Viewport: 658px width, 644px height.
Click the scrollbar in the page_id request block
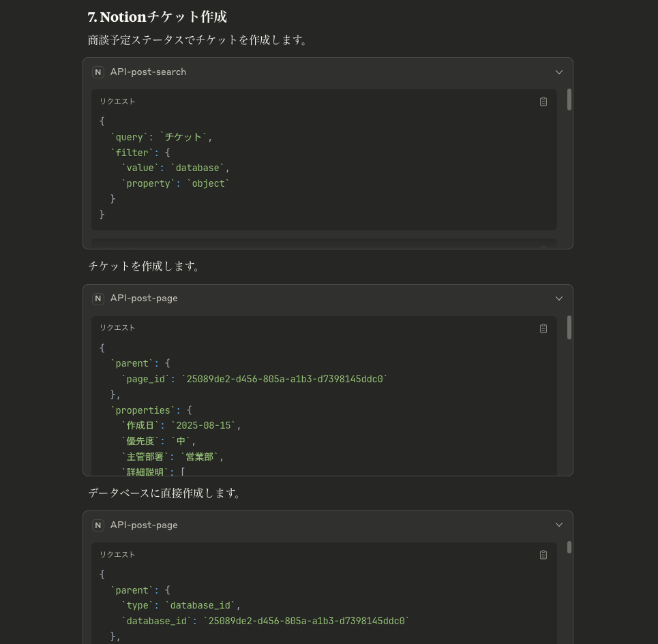point(569,327)
